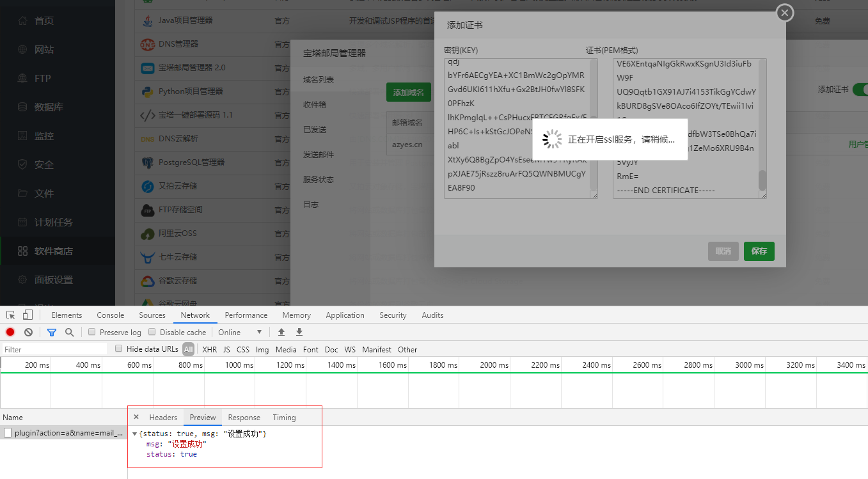Close the request detail pane
The width and height of the screenshot is (868, 479).
click(136, 417)
